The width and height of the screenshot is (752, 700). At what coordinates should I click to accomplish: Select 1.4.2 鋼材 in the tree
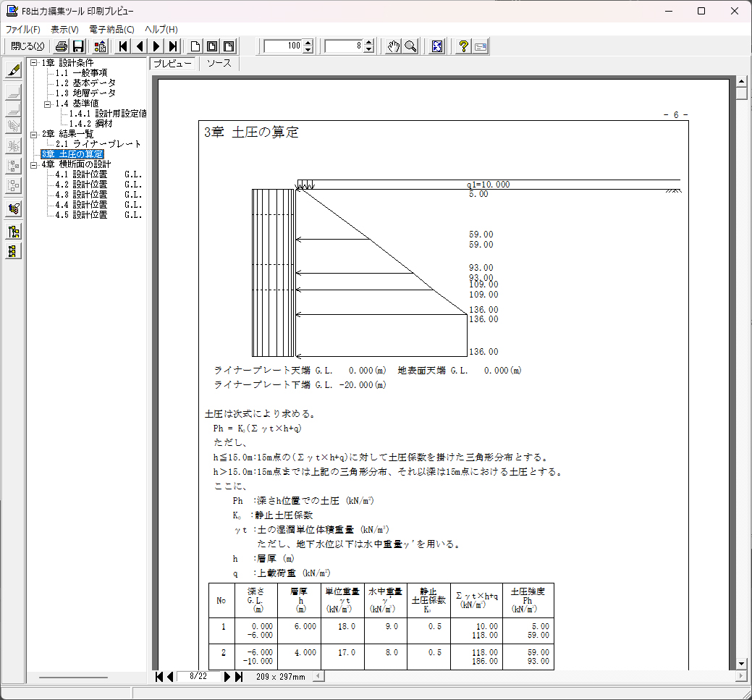pos(90,124)
